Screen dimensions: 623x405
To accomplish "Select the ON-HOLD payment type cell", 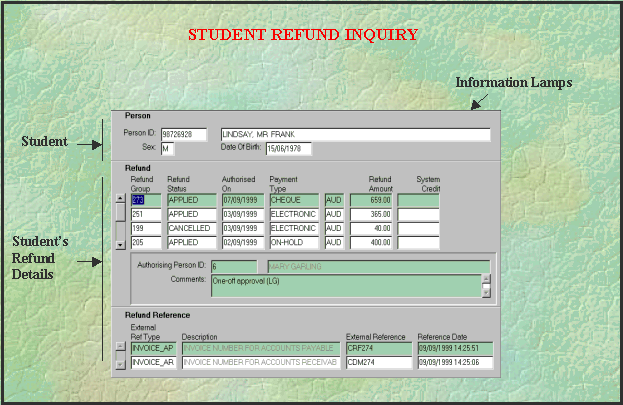I will [294, 243].
